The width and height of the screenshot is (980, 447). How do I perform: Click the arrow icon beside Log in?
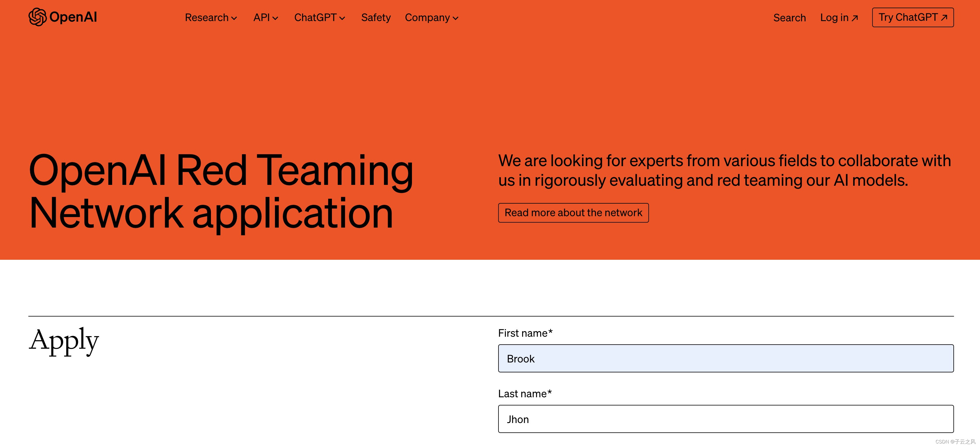pyautogui.click(x=854, y=18)
